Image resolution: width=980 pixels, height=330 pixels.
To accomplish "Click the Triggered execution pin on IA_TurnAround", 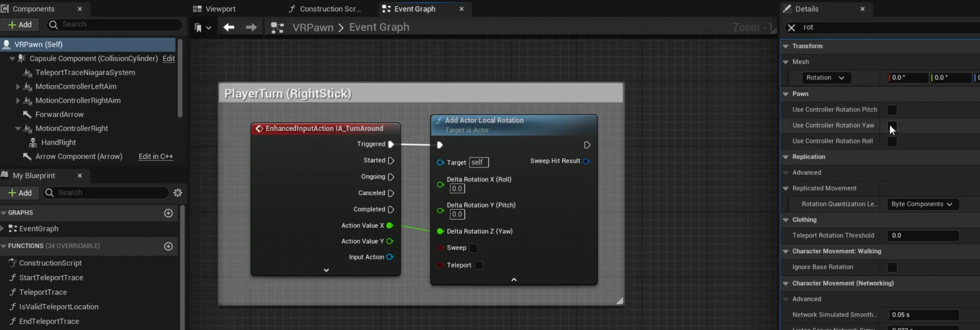I will point(391,144).
